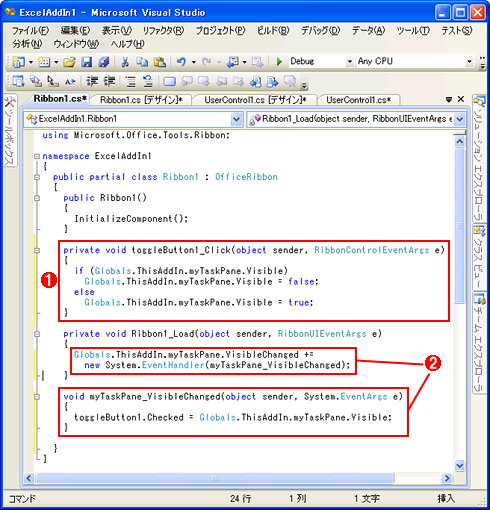
Task: Click the AZ Complete Word icon
Action: click(x=70, y=81)
